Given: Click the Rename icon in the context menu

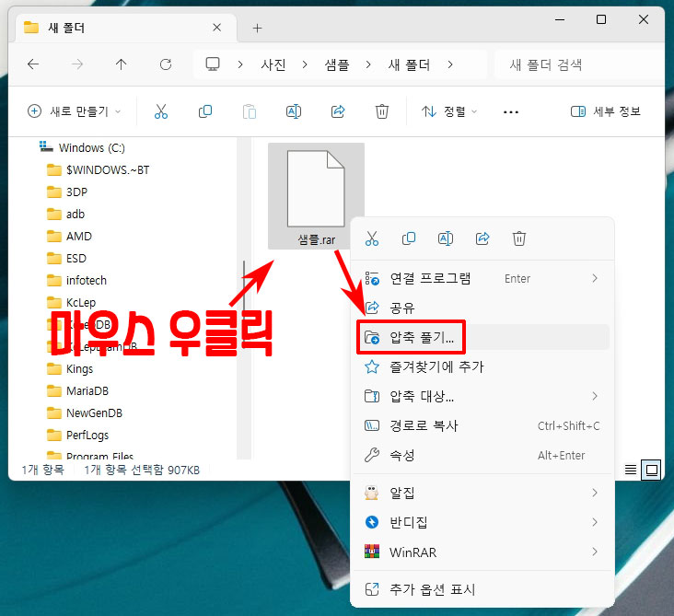Looking at the screenshot, I should (446, 238).
